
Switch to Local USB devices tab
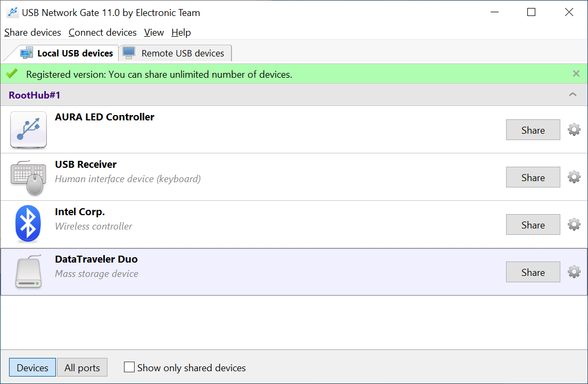click(67, 53)
